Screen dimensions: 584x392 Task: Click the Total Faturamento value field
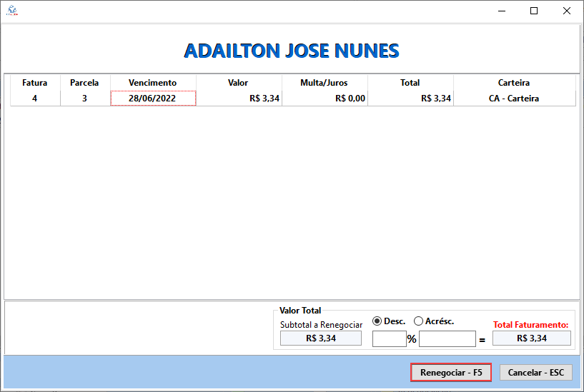pos(532,338)
